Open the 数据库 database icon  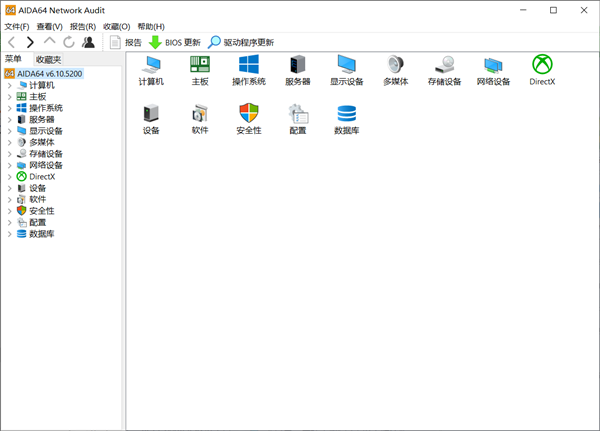coord(347,116)
